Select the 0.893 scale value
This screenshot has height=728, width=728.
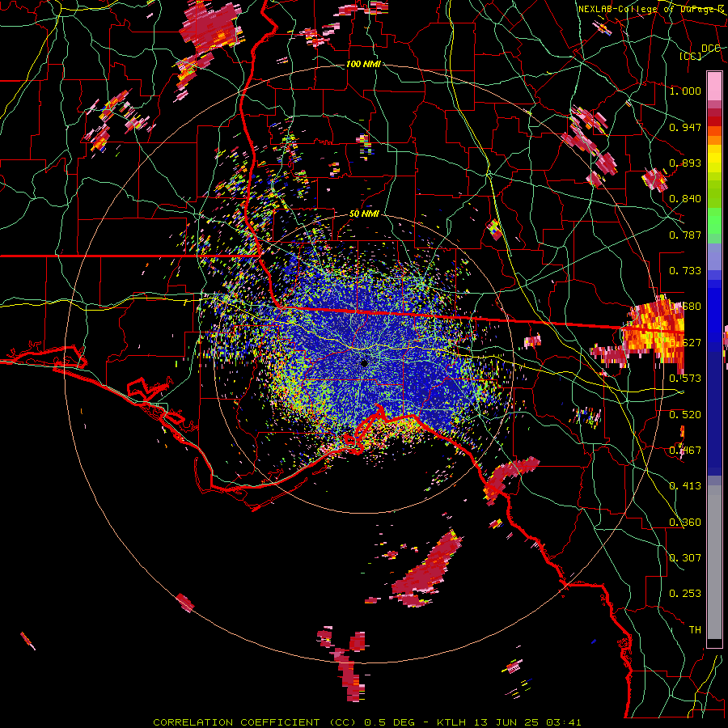click(x=685, y=163)
